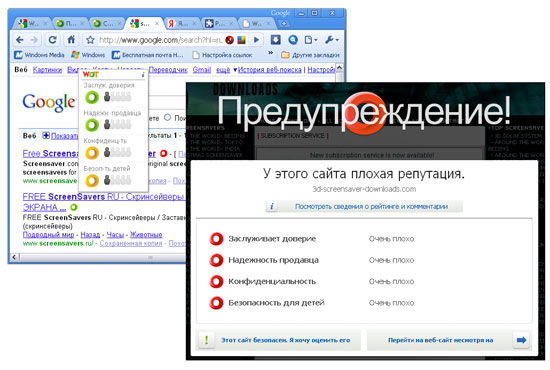Click green Заслуж. доверия rating circle in popup
Viewport: 550px width, 370px height.
pos(92,97)
